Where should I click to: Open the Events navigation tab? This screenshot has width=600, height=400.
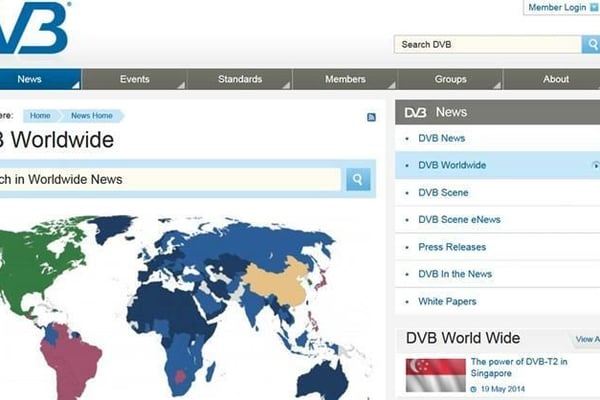click(x=135, y=79)
